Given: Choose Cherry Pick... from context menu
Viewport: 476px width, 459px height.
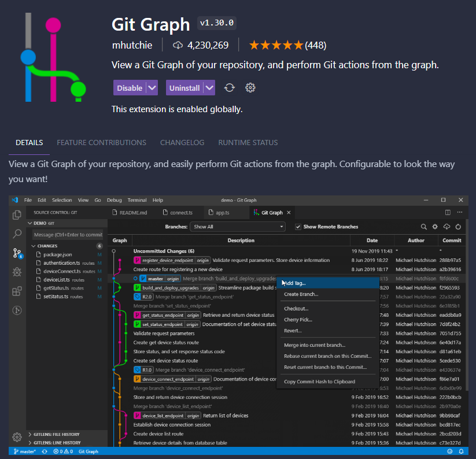Looking at the screenshot, I should pos(328,320).
